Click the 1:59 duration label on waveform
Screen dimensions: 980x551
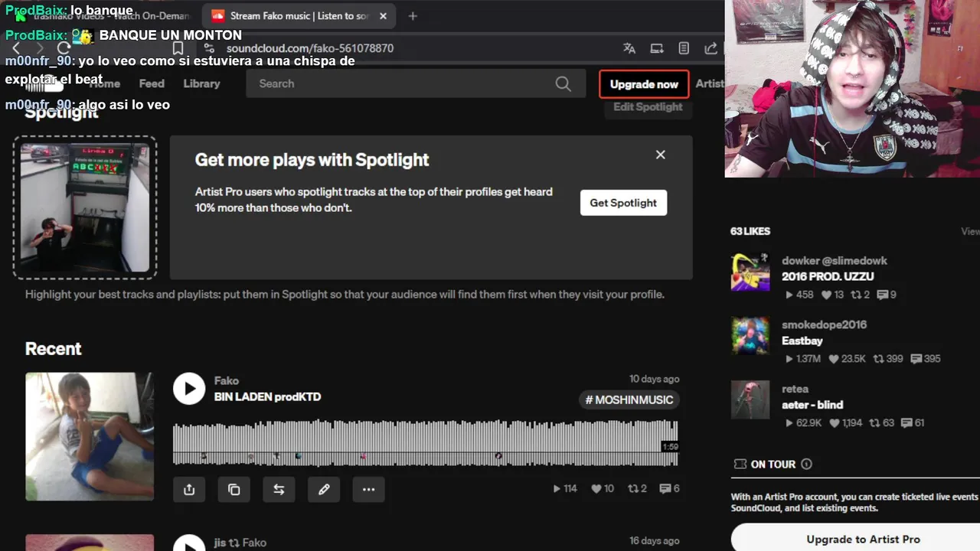[x=670, y=447]
